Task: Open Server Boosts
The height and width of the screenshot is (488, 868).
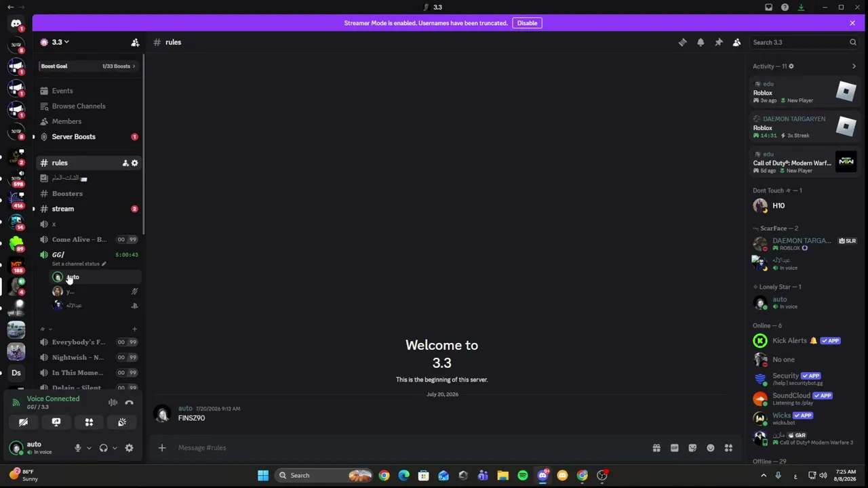Action: click(88, 137)
